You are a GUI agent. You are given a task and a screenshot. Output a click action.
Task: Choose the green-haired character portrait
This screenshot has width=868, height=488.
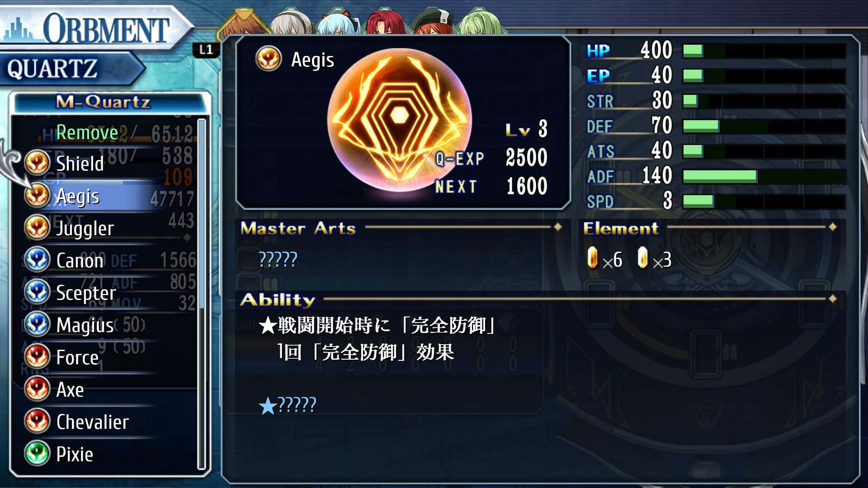[x=480, y=23]
